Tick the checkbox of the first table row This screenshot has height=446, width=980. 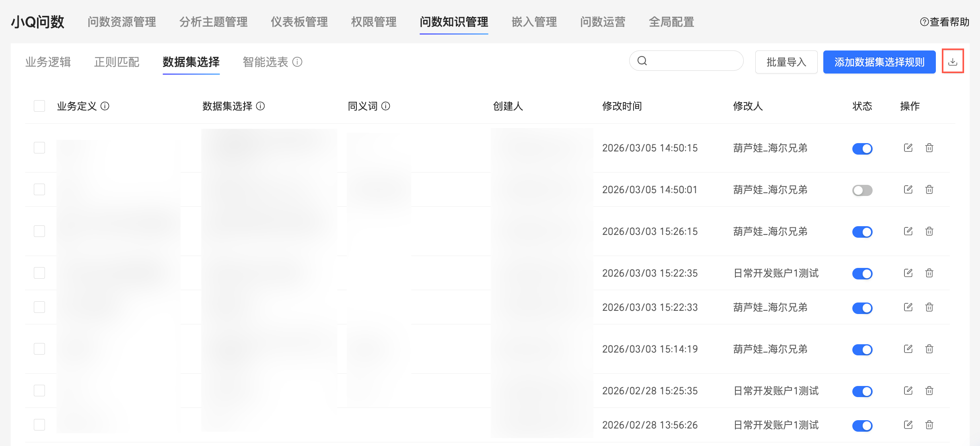pyautogui.click(x=39, y=148)
